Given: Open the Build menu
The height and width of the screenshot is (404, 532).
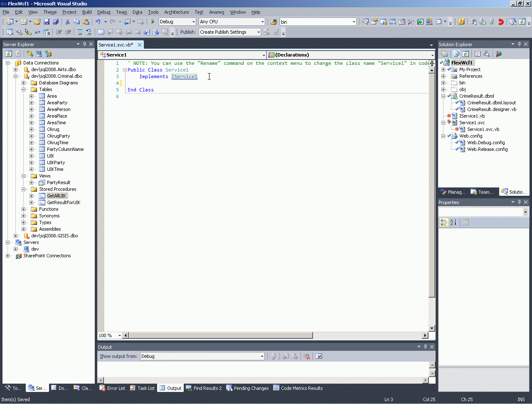Looking at the screenshot, I should click(87, 12).
